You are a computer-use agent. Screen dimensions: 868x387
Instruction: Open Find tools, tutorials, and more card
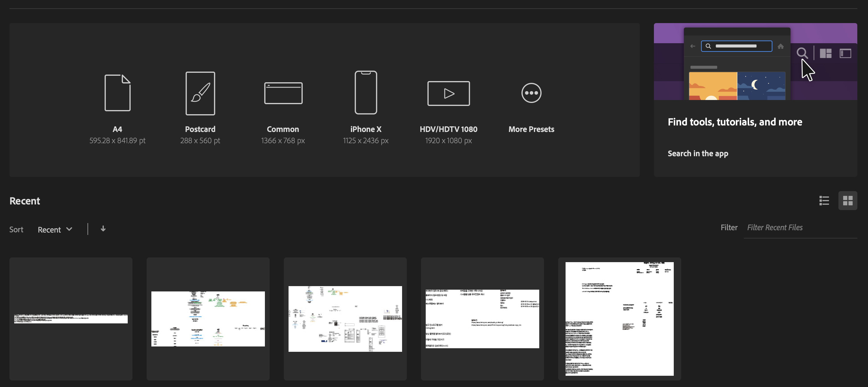coord(735,122)
